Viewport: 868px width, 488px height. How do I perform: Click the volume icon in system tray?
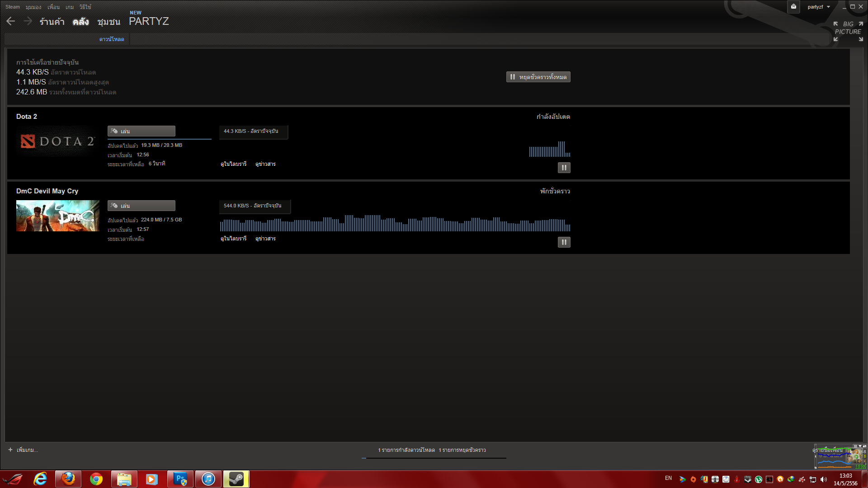tap(823, 479)
